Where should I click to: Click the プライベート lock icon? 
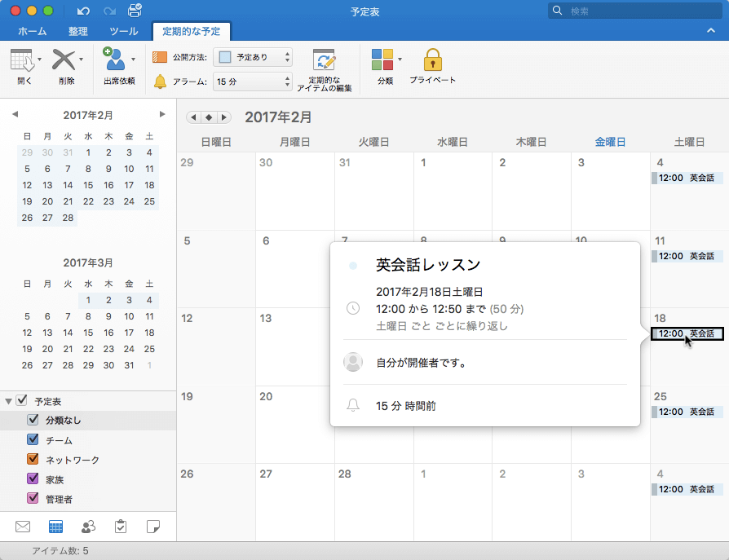pyautogui.click(x=432, y=60)
